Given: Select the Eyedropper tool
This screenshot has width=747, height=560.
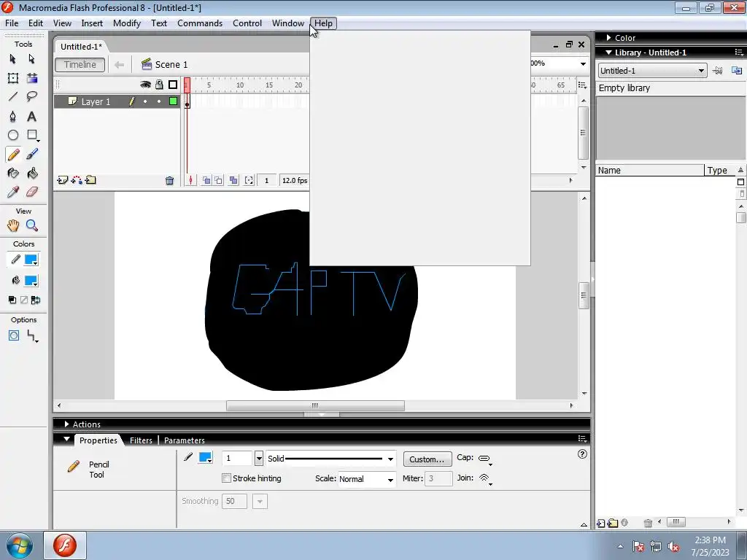Looking at the screenshot, I should point(13,192).
